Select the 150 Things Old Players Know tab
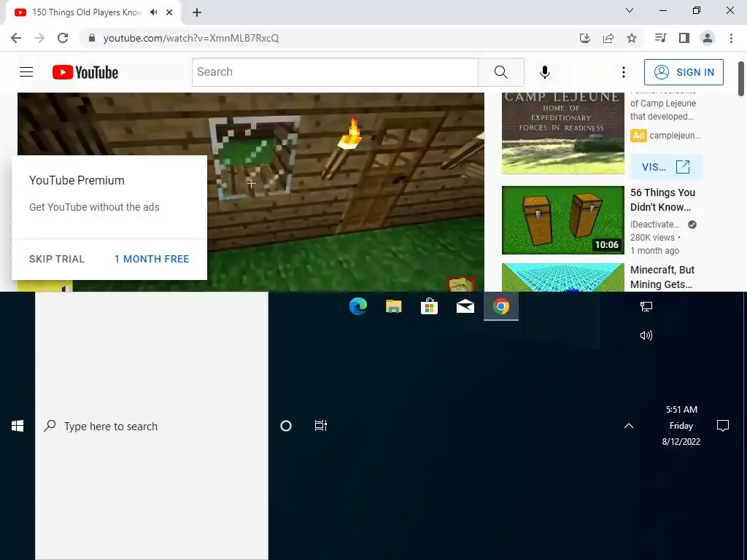The image size is (747, 560). click(93, 12)
